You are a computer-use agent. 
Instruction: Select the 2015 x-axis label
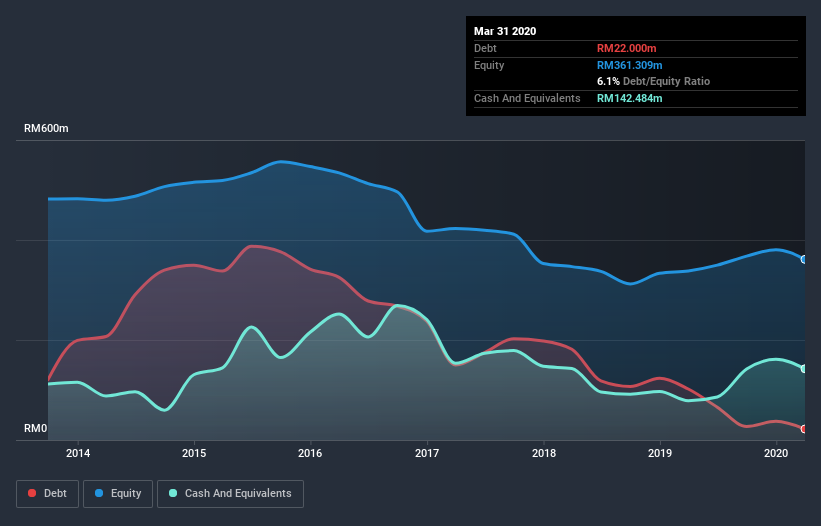pyautogui.click(x=194, y=453)
